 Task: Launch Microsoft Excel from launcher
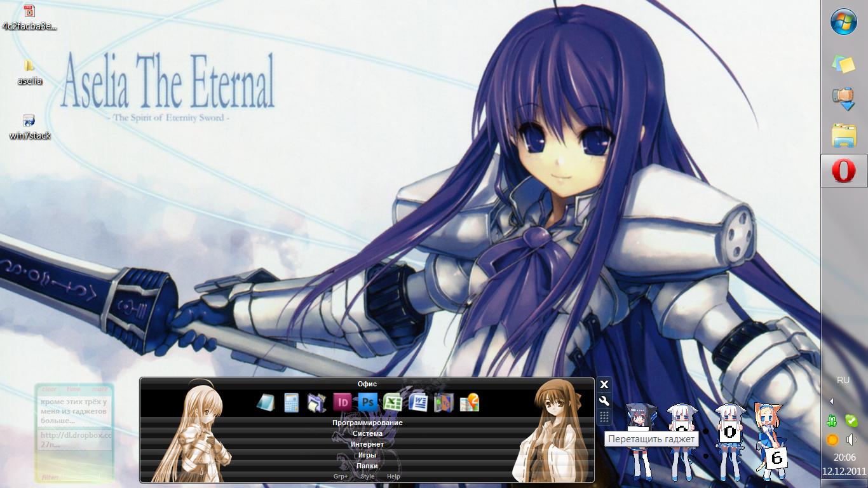pyautogui.click(x=393, y=402)
